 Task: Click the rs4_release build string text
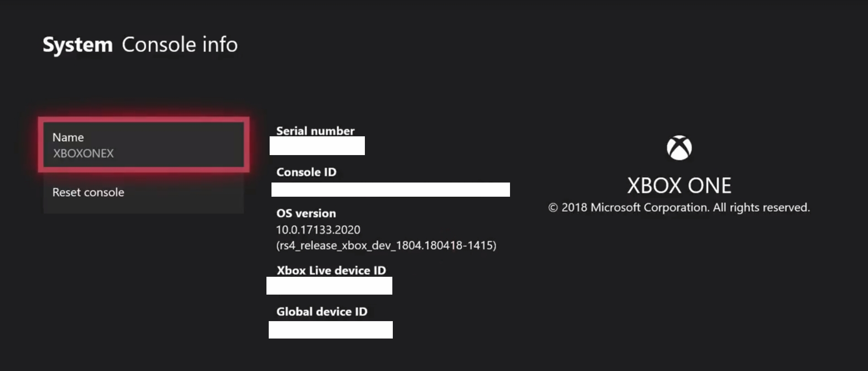coord(387,246)
